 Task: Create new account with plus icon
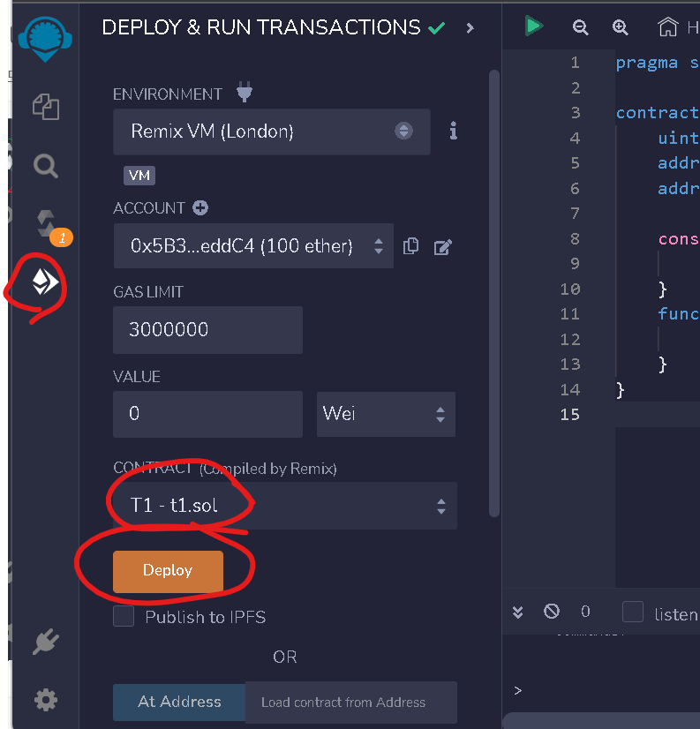point(200,207)
